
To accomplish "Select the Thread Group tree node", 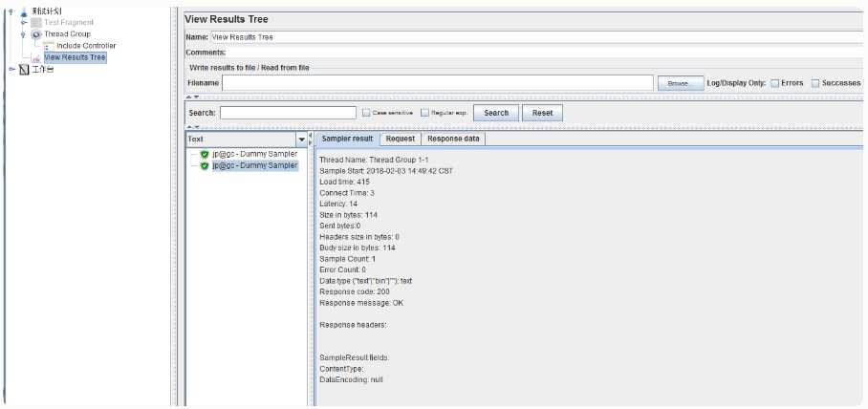I will coord(67,34).
